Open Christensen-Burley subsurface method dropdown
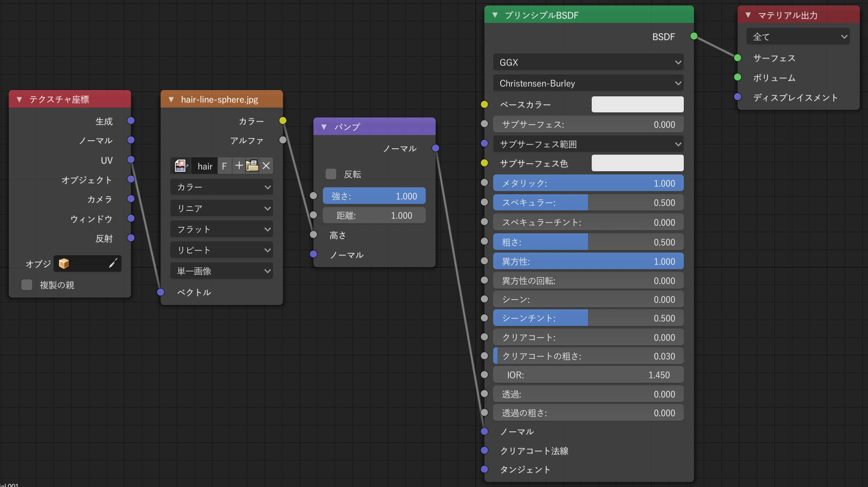 pos(588,83)
